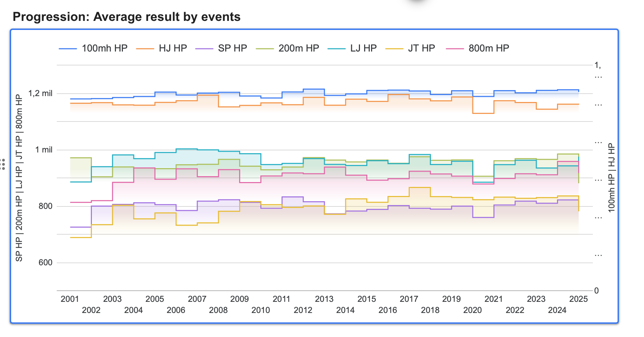Toggle the HJ HP legend entry
The image size is (644, 337).
pos(162,48)
